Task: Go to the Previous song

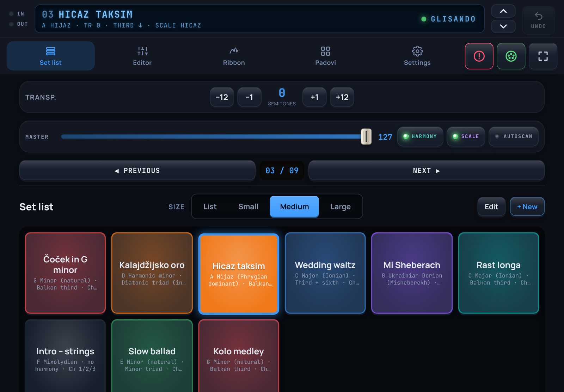Action: (137, 171)
